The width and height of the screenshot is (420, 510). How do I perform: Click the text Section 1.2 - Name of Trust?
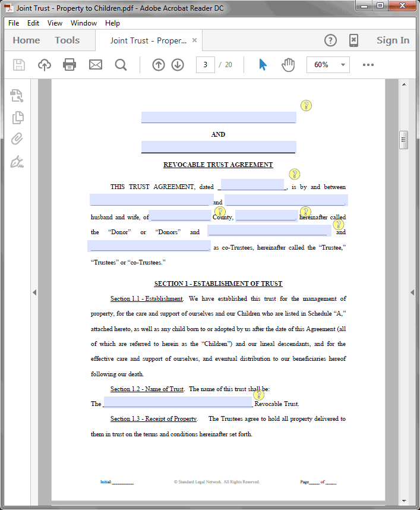(x=147, y=389)
